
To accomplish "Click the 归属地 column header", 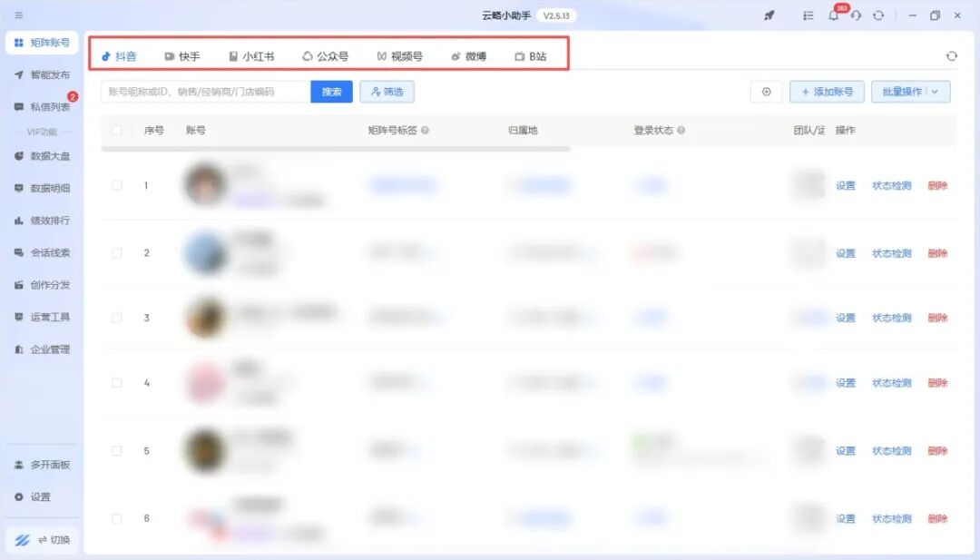I will pos(523,130).
